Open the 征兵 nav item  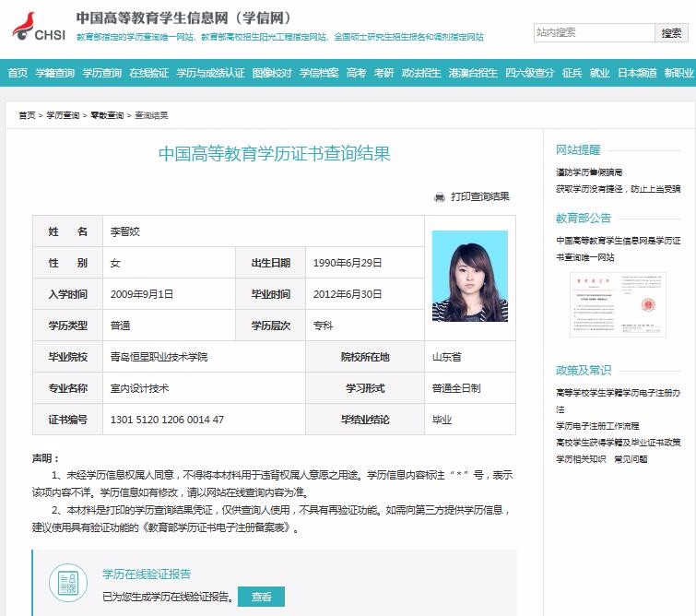572,73
